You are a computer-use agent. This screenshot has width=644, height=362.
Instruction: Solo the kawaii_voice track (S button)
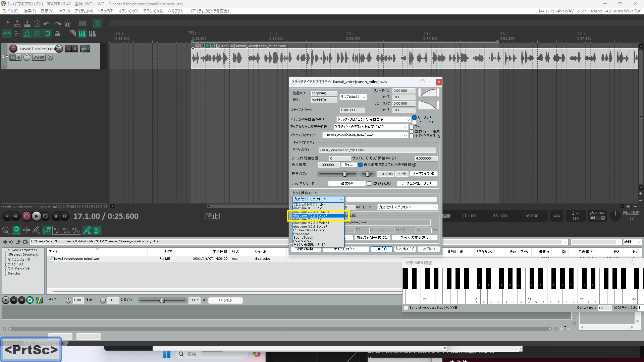pyautogui.click(x=75, y=49)
